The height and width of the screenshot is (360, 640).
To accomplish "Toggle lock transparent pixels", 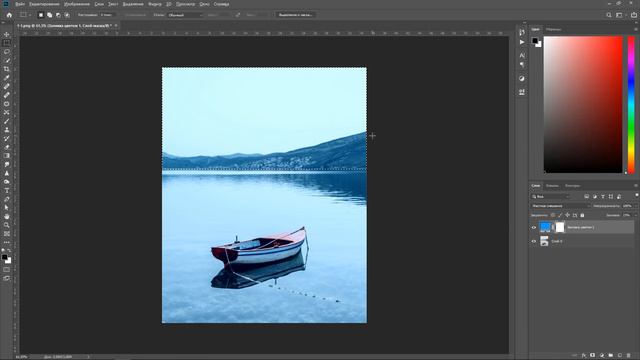I will (x=553, y=215).
